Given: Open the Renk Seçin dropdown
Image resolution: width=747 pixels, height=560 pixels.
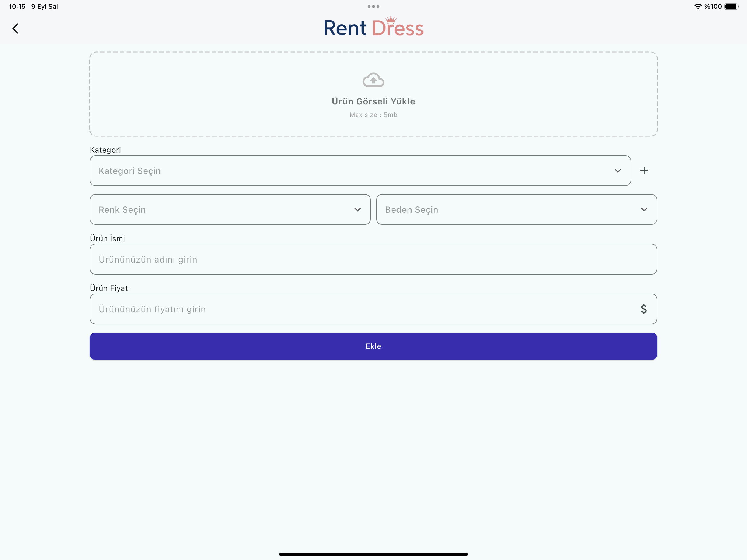Looking at the screenshot, I should (x=230, y=209).
